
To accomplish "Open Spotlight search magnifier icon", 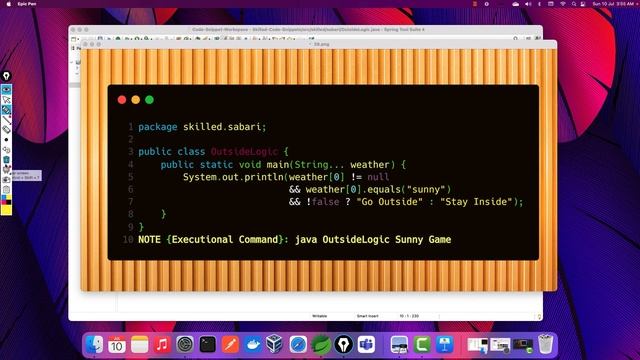I will (573, 4).
